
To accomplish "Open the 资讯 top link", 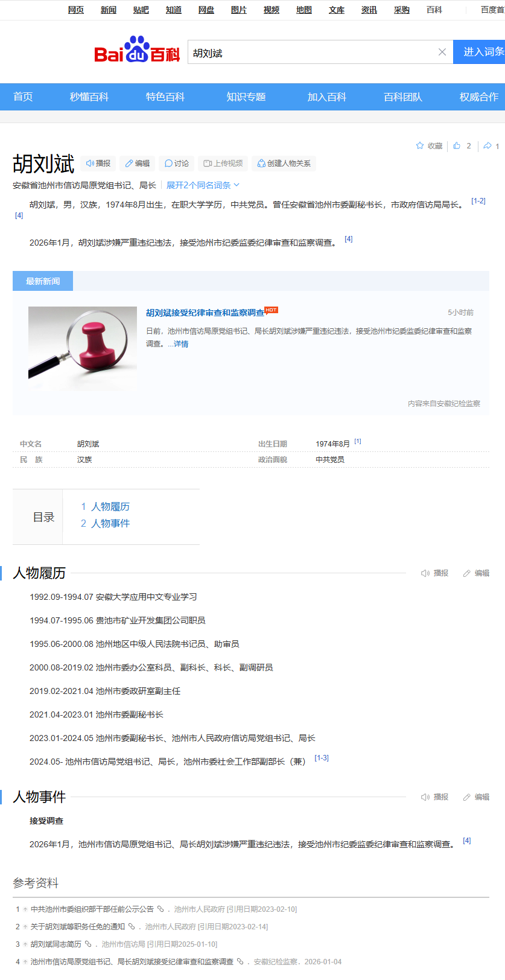I will tap(369, 10).
